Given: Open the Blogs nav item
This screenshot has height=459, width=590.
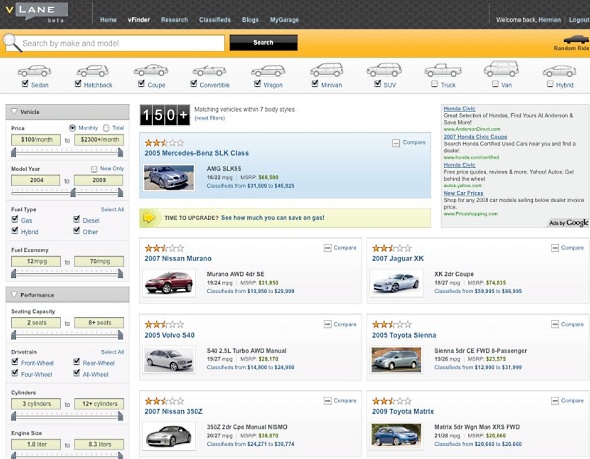Looking at the screenshot, I should point(250,20).
